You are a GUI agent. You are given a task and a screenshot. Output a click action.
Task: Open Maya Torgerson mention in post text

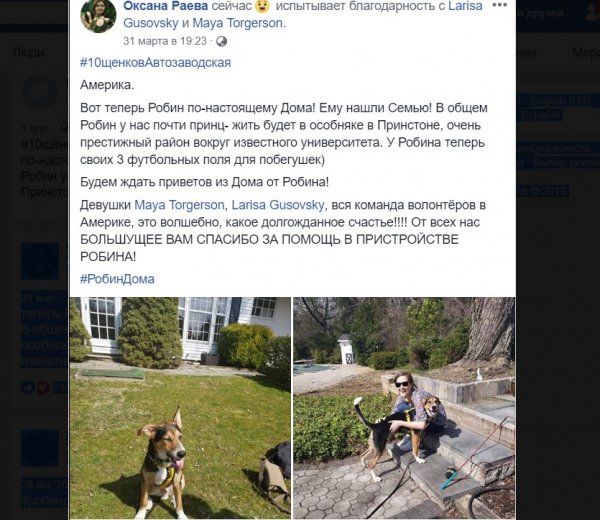pyautogui.click(x=179, y=205)
